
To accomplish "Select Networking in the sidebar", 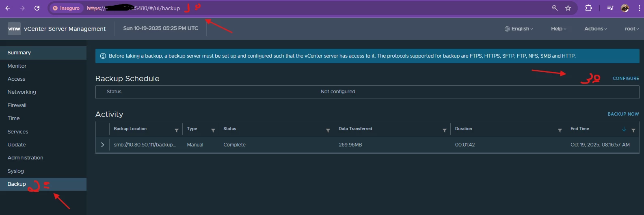I will (43, 92).
